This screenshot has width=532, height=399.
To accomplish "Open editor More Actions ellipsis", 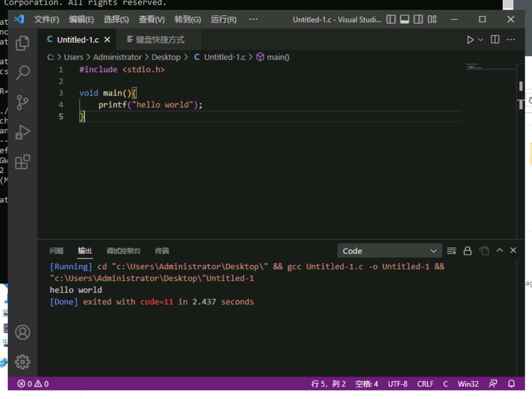I will tap(511, 40).
